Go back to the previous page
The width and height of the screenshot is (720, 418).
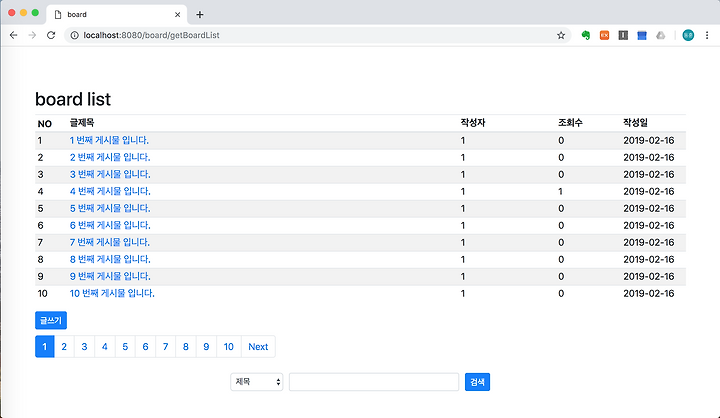tap(13, 35)
